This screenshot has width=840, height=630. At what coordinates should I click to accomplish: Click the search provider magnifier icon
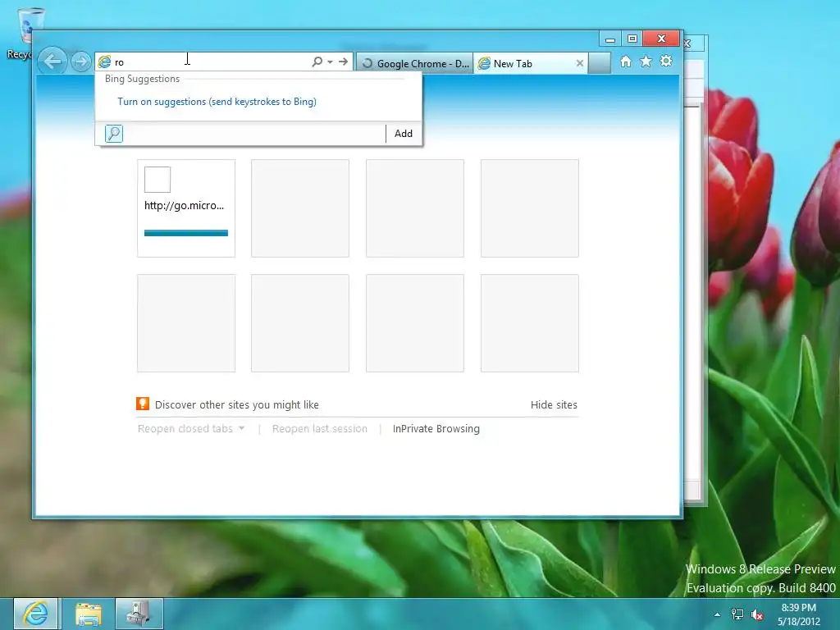click(x=113, y=134)
